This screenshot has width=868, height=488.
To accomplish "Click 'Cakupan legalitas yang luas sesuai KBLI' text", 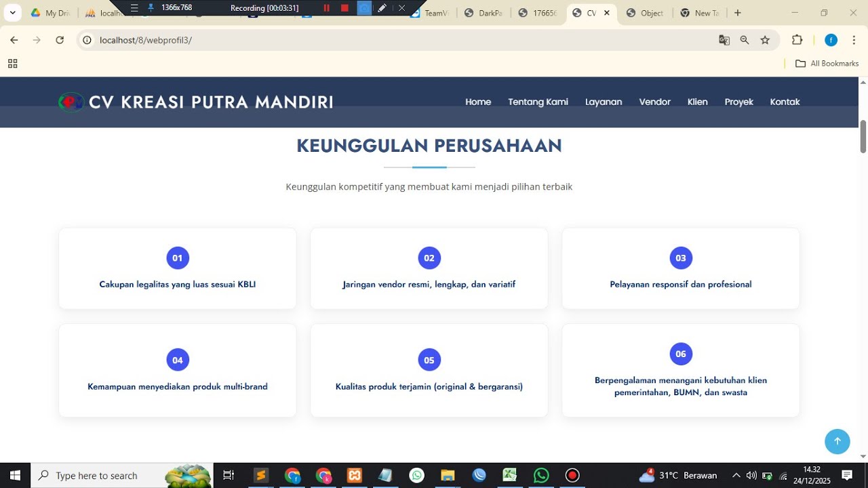I will 178,285.
